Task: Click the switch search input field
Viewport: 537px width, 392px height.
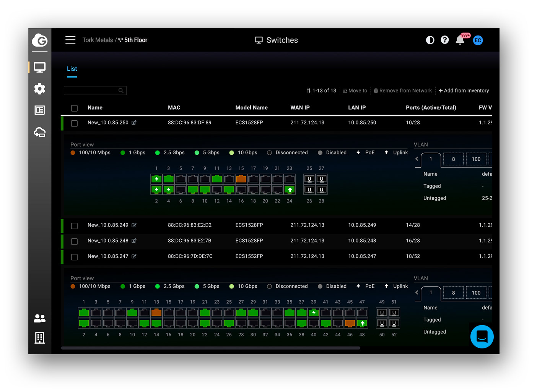Action: coord(92,91)
